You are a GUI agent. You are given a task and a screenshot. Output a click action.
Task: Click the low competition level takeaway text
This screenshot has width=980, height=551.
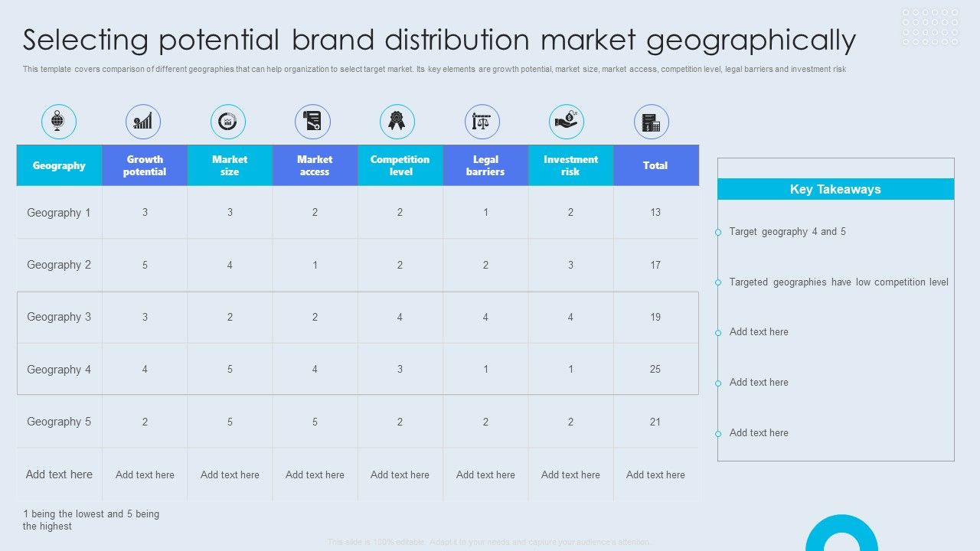coord(839,282)
